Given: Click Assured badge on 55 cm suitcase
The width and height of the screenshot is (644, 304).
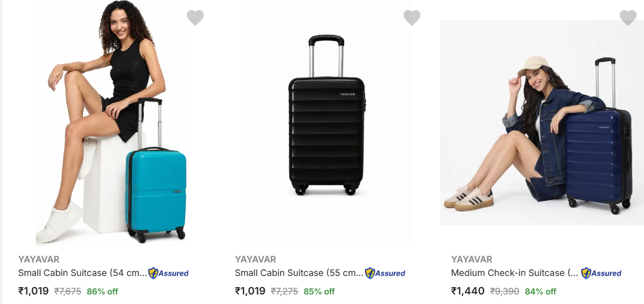Looking at the screenshot, I should 385,273.
